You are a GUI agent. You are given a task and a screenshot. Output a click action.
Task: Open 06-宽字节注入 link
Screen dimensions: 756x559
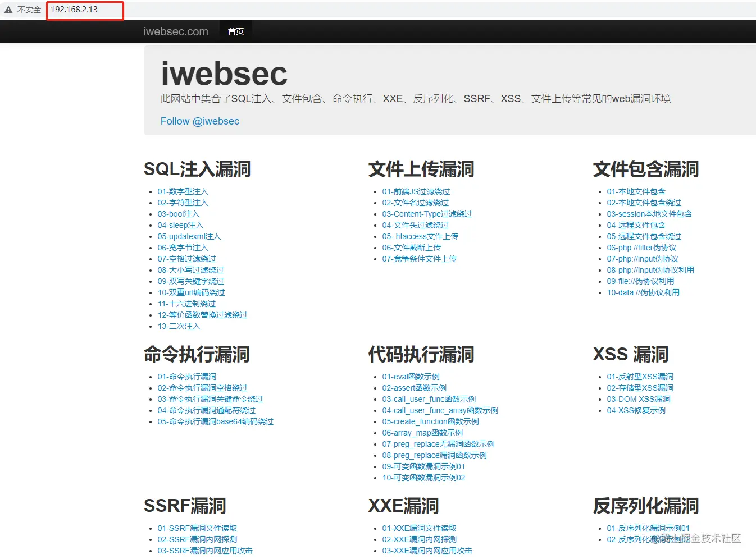click(x=183, y=248)
